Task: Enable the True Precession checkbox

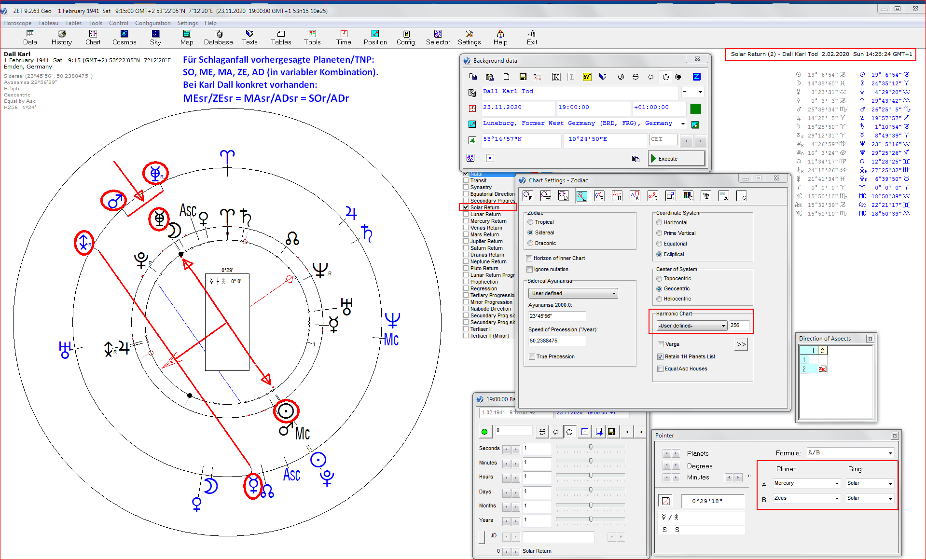Action: pyautogui.click(x=532, y=357)
